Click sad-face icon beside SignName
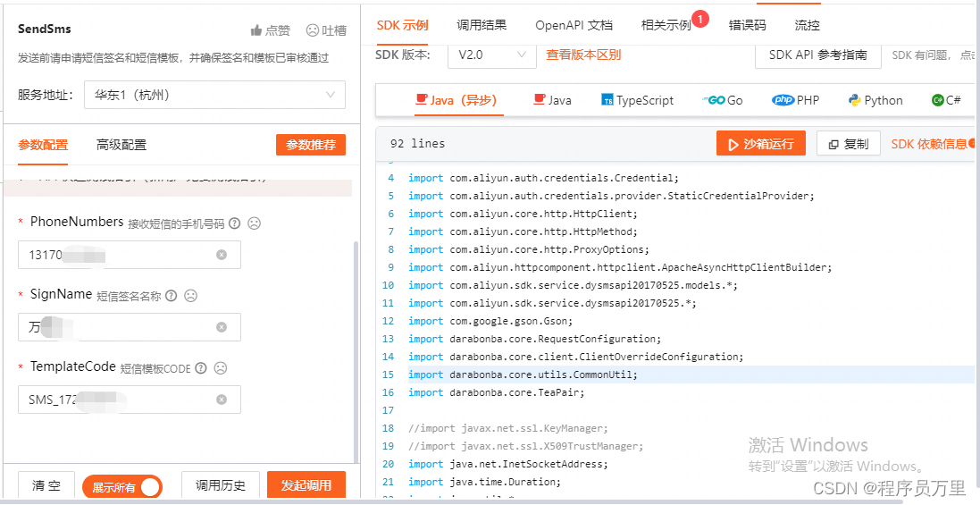Screen dimensions: 980x505 [x=190, y=296]
